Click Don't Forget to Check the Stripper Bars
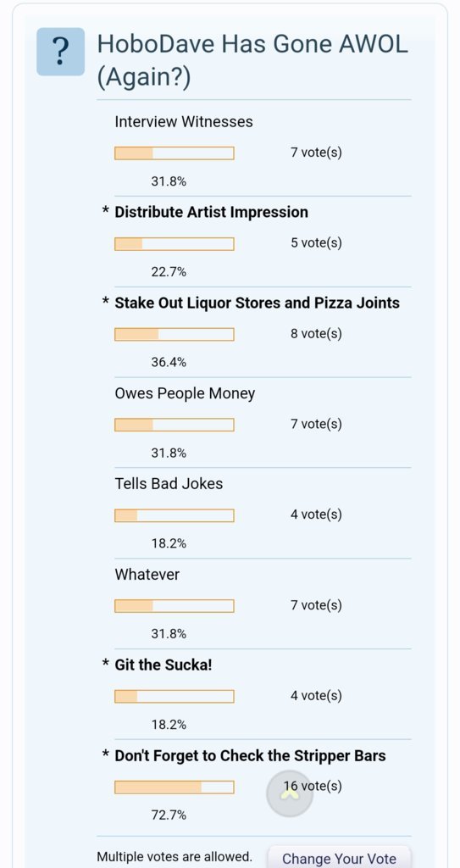Image resolution: width=460 pixels, height=868 pixels. click(x=250, y=755)
